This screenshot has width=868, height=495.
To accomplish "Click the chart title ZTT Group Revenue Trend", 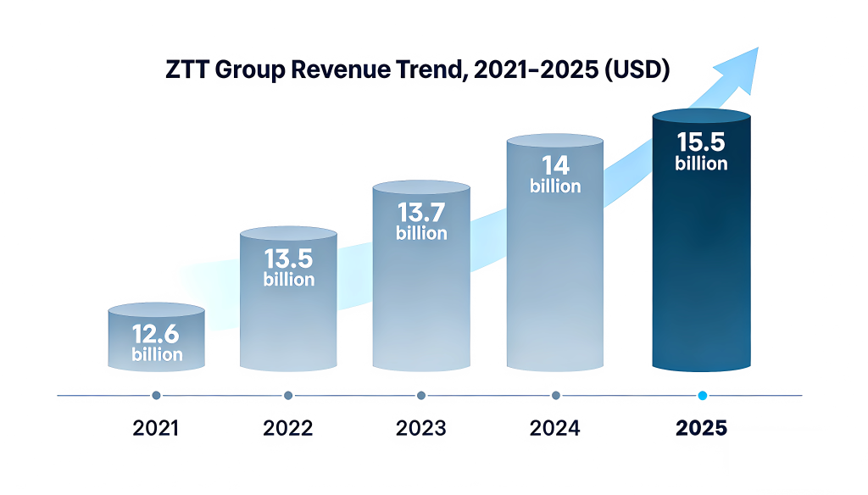I will pyautogui.click(x=417, y=70).
